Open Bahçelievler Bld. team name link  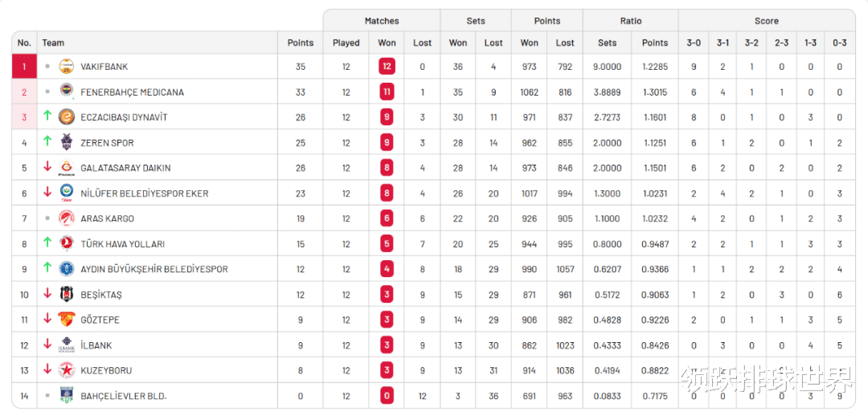(x=123, y=396)
